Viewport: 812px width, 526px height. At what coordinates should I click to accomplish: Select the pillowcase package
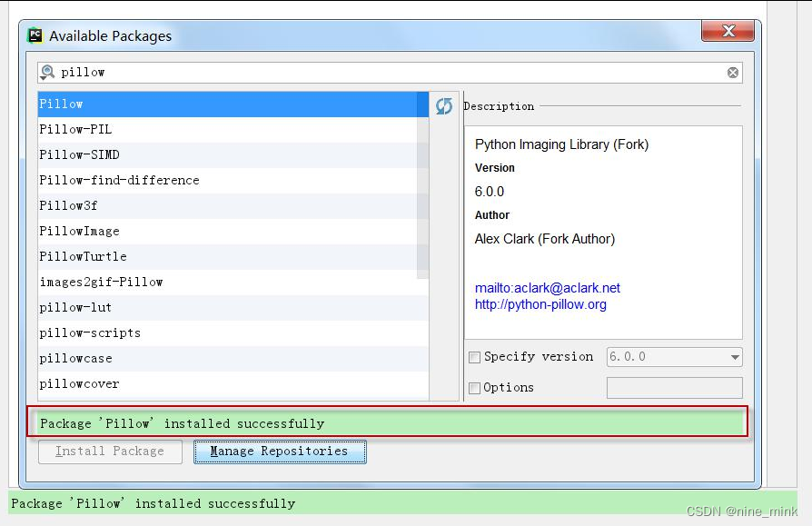pos(233,358)
